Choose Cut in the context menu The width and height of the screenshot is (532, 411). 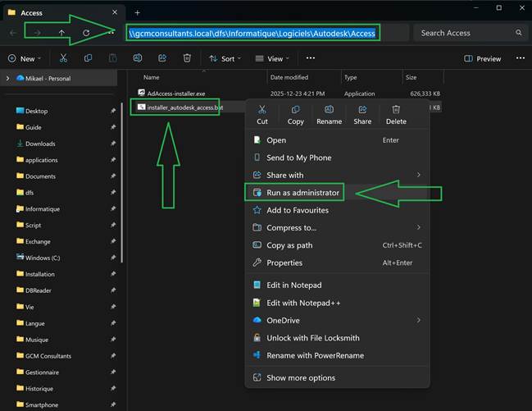[x=262, y=115]
